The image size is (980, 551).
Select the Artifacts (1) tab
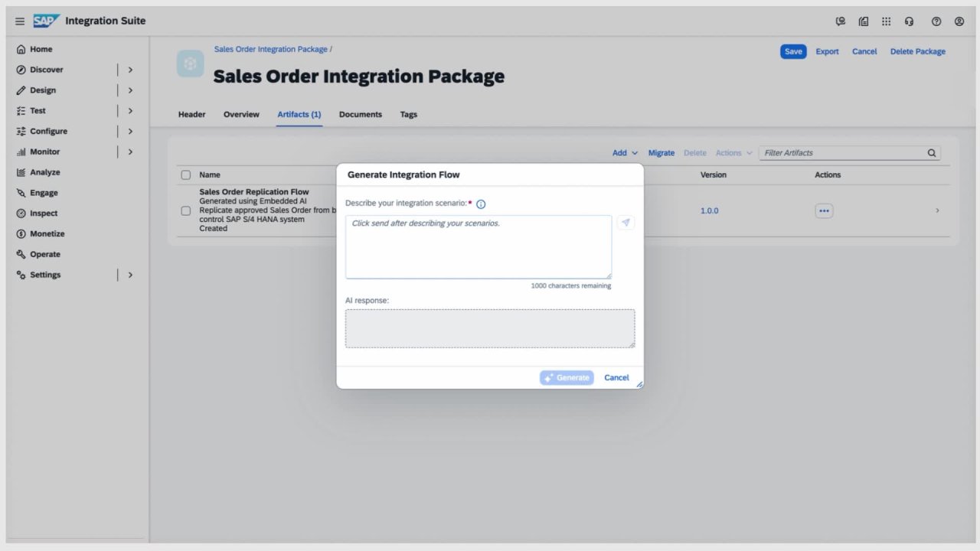[299, 115]
